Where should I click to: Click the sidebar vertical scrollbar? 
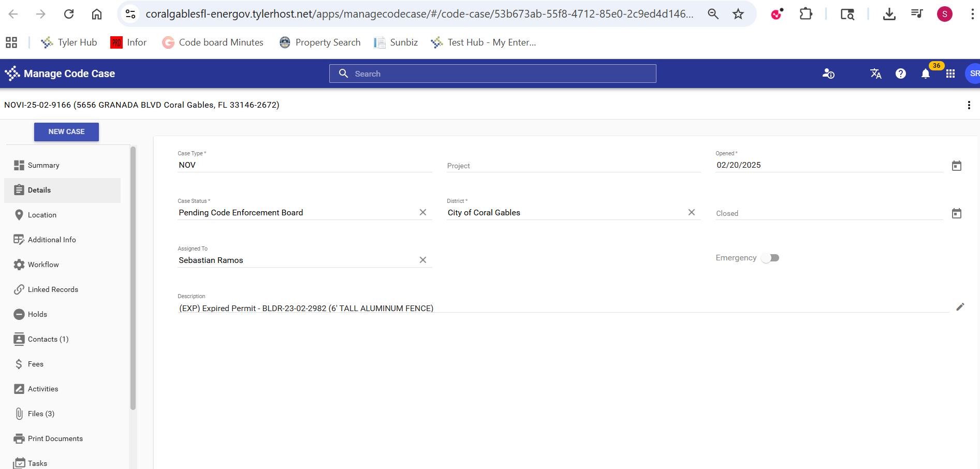[x=133, y=280]
